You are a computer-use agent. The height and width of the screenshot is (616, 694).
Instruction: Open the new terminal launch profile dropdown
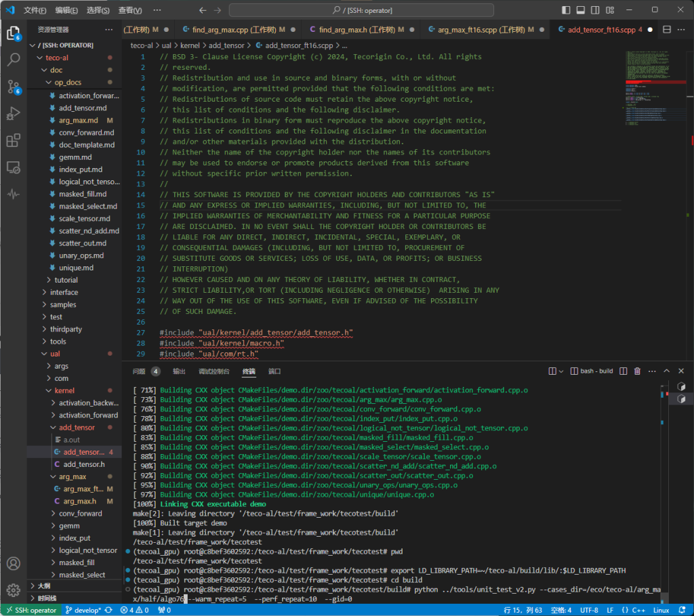[560, 371]
